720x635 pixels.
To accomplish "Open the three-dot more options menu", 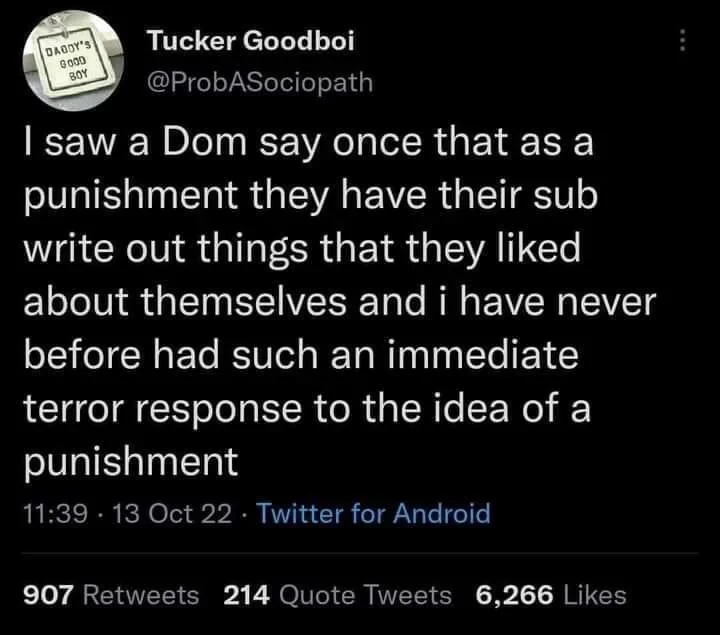I will click(682, 40).
